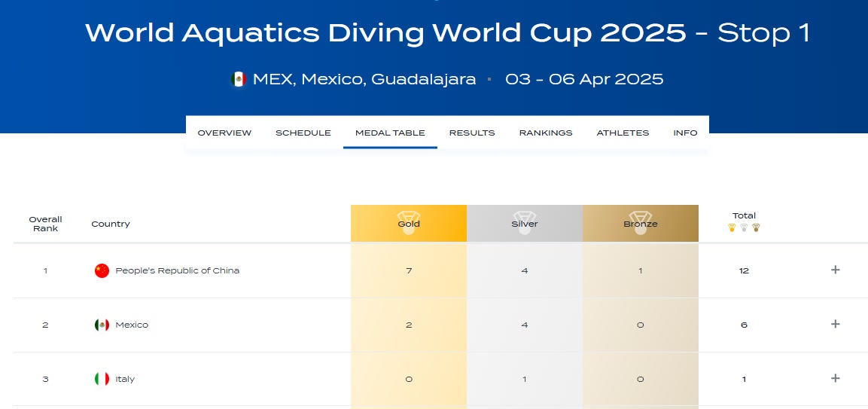868x409 pixels.
Task: Open the Results tab
Action: click(472, 133)
